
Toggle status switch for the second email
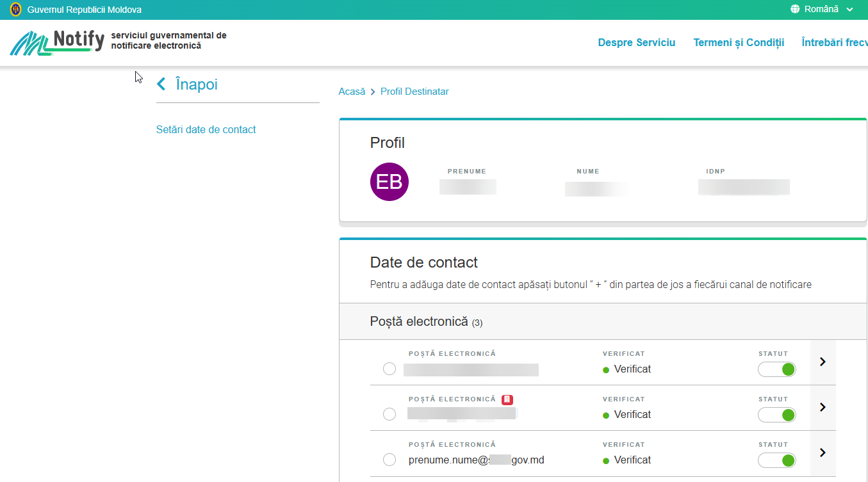coord(776,415)
